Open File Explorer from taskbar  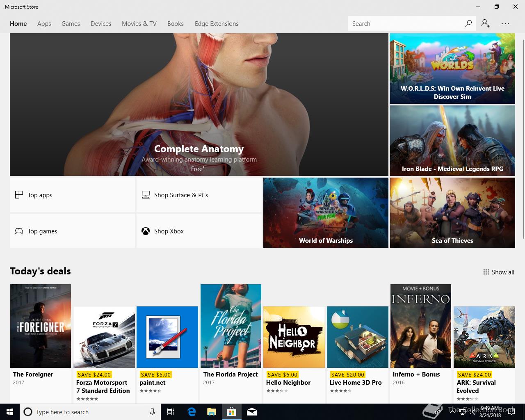tap(212, 412)
